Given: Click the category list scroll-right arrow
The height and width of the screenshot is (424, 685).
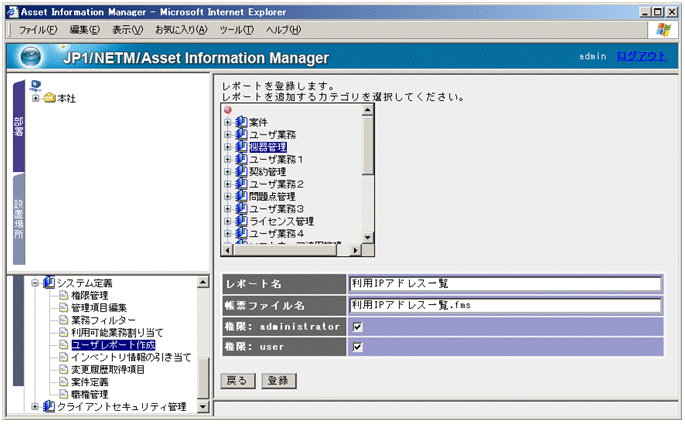Looking at the screenshot, I should click(x=356, y=250).
